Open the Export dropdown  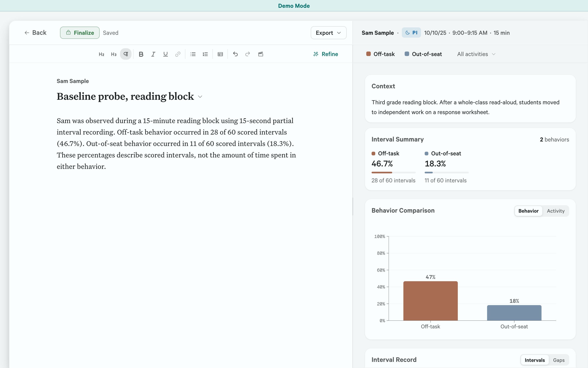click(x=329, y=33)
